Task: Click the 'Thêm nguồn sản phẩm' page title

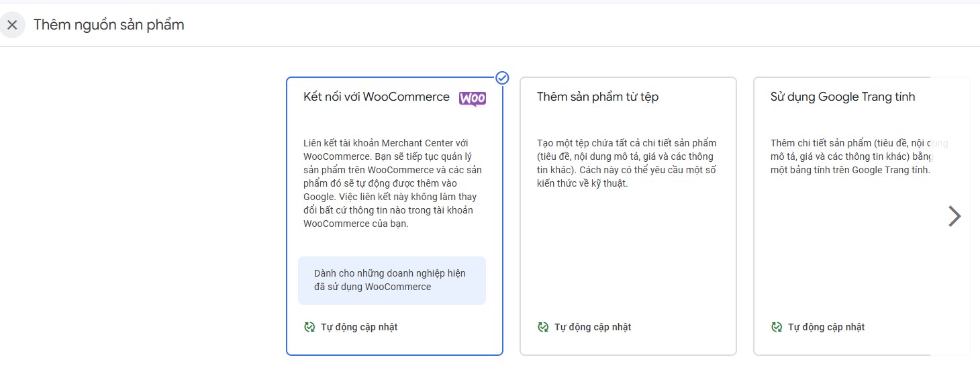Action: click(x=109, y=25)
